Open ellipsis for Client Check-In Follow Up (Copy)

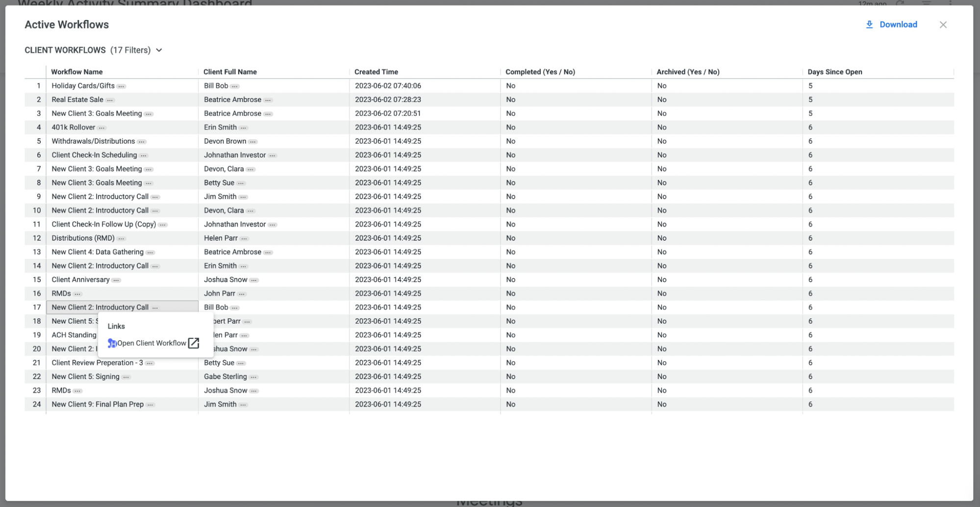[163, 225]
